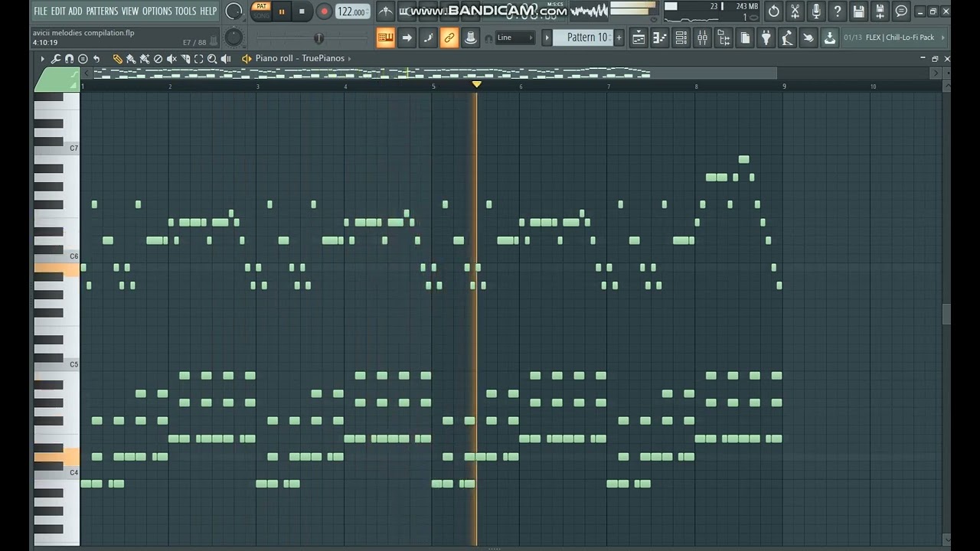Click the vertical scrollbar of piano roll
The height and width of the screenshot is (551, 980).
click(946, 314)
